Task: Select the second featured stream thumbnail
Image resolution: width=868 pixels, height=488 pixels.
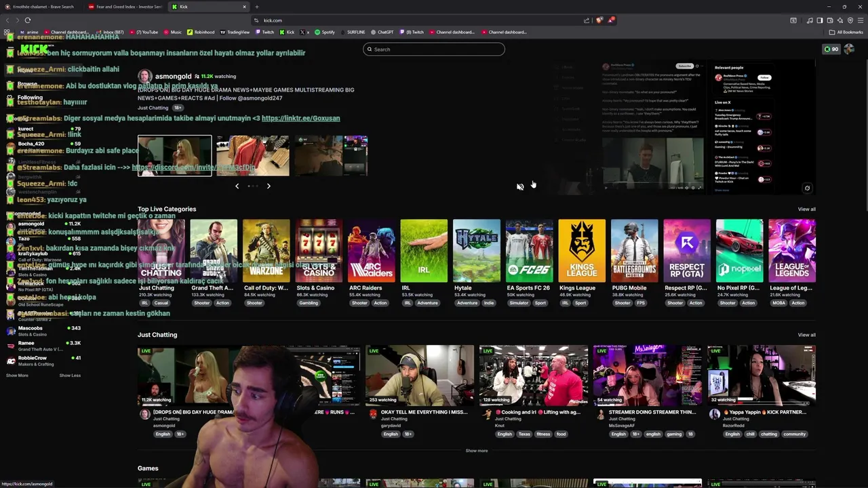Action: (x=252, y=156)
